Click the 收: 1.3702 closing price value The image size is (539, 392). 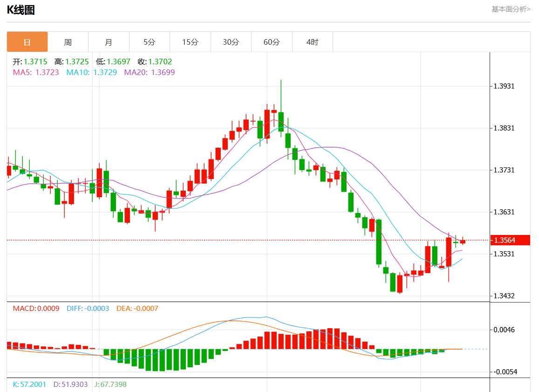(x=155, y=62)
